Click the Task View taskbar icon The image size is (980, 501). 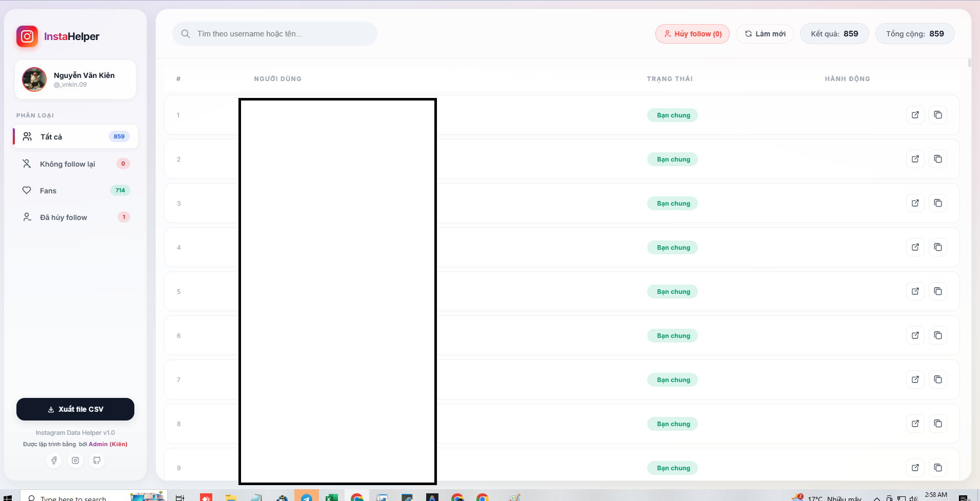pyautogui.click(x=180, y=497)
